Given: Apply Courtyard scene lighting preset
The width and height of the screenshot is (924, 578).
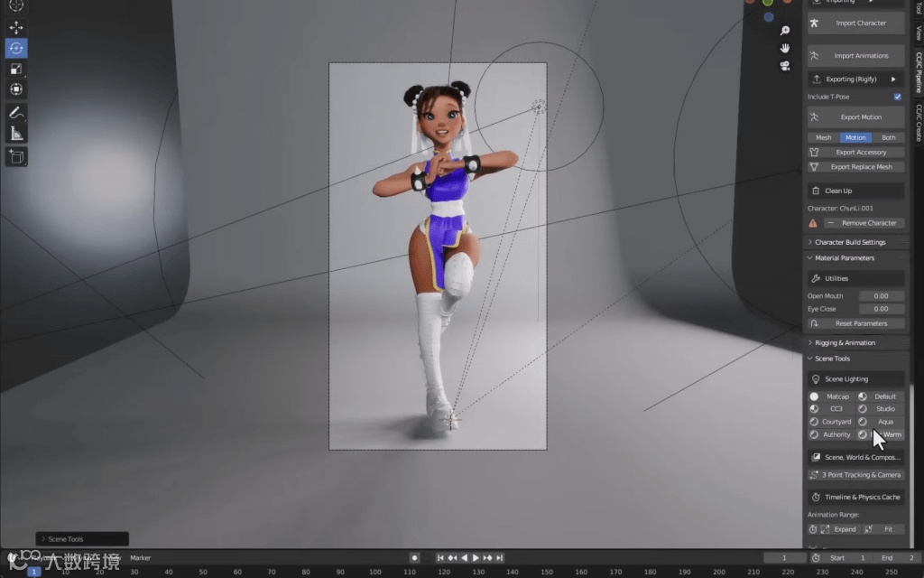Looking at the screenshot, I should [x=831, y=423].
